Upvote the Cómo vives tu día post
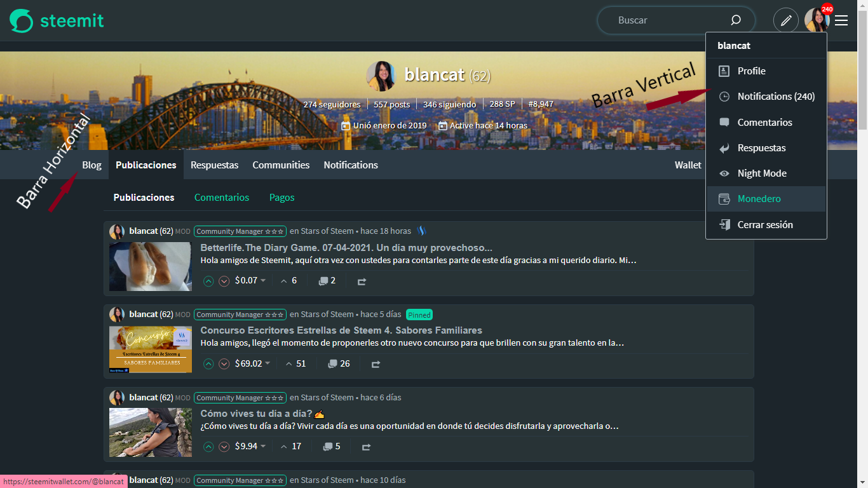Screen dimensions: 868x488 tap(208, 447)
